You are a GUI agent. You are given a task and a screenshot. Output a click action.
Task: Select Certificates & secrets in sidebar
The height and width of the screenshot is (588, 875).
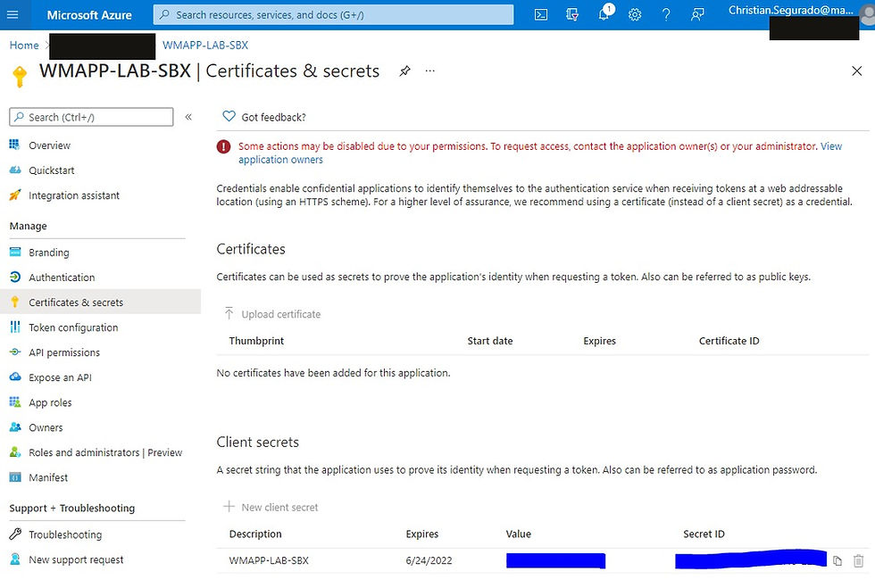coord(100,302)
